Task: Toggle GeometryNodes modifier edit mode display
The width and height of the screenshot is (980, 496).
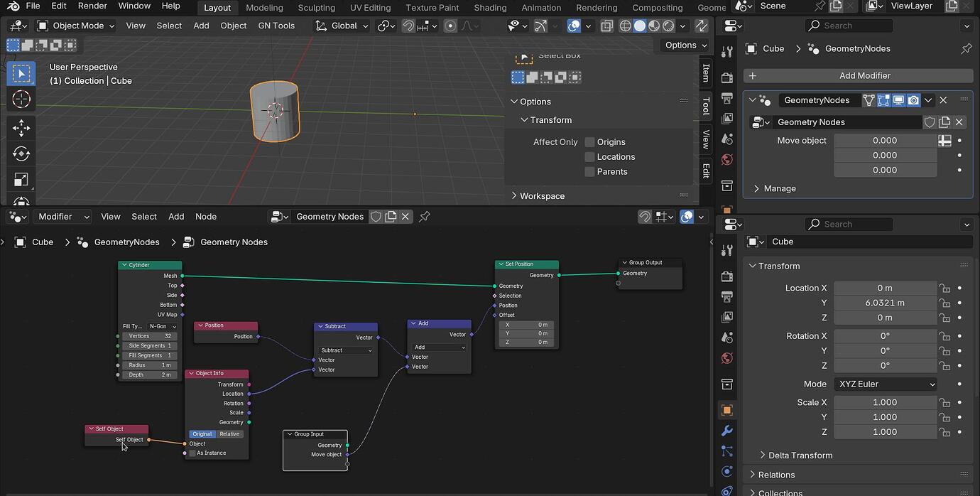Action: tap(883, 100)
